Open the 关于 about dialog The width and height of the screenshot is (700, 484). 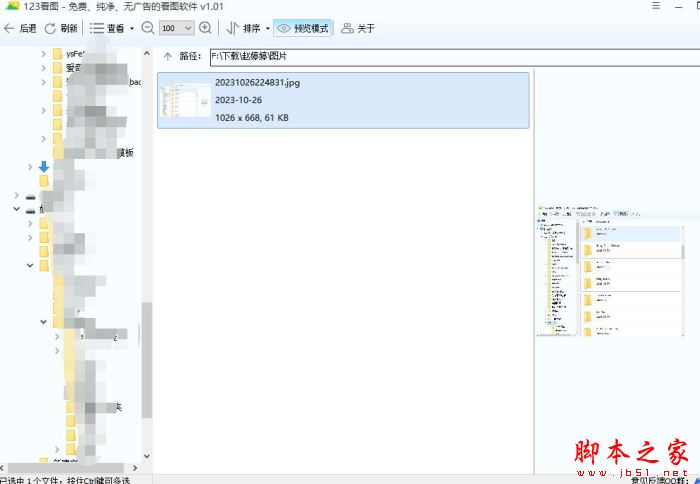tap(358, 28)
